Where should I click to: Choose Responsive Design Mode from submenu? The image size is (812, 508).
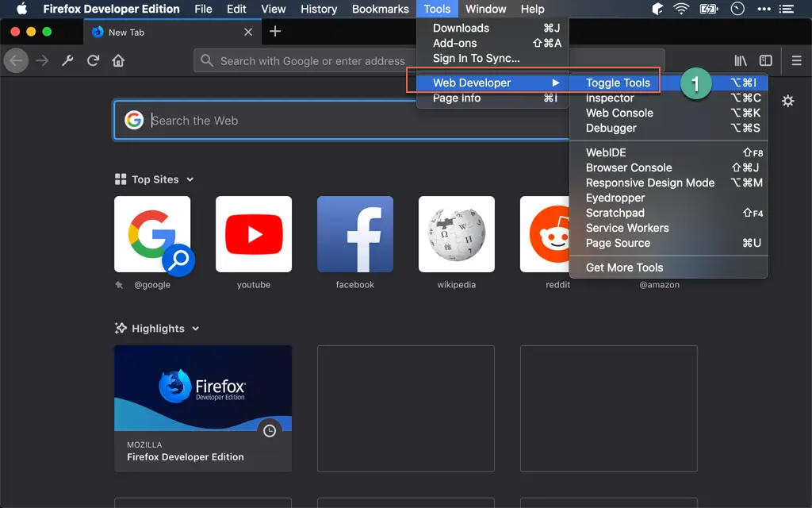[649, 183]
